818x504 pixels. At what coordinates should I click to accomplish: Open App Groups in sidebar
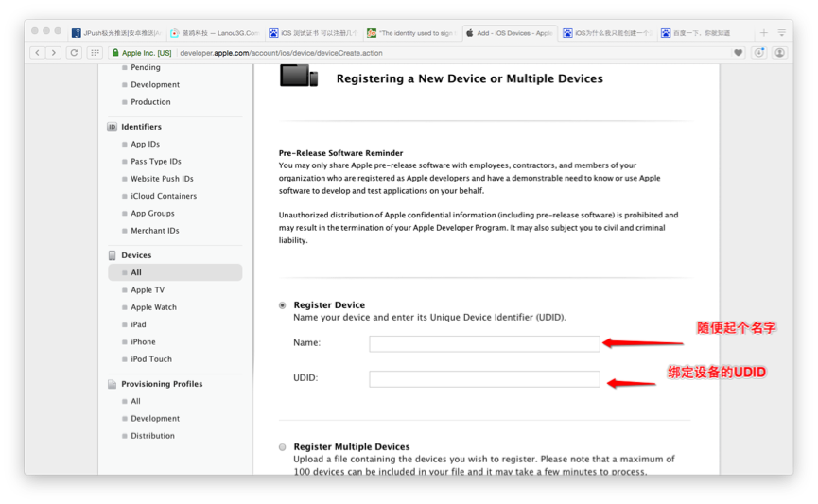point(152,213)
